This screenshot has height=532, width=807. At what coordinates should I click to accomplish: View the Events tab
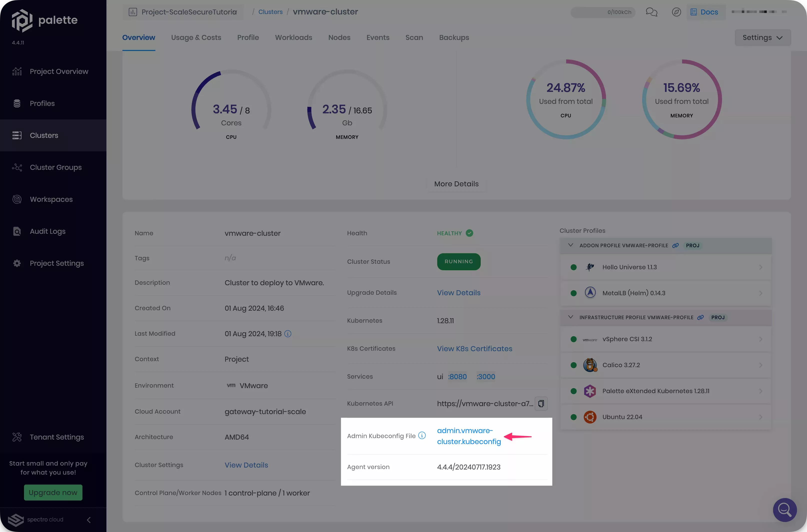[378, 37]
